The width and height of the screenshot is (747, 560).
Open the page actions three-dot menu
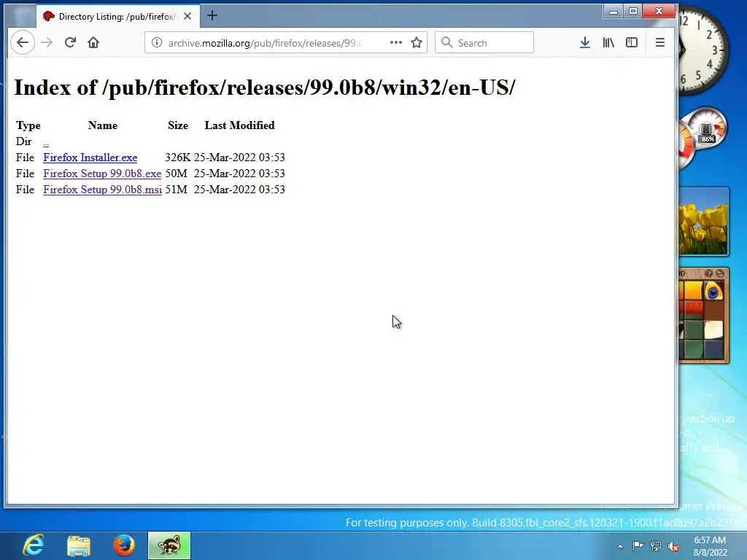(x=396, y=42)
